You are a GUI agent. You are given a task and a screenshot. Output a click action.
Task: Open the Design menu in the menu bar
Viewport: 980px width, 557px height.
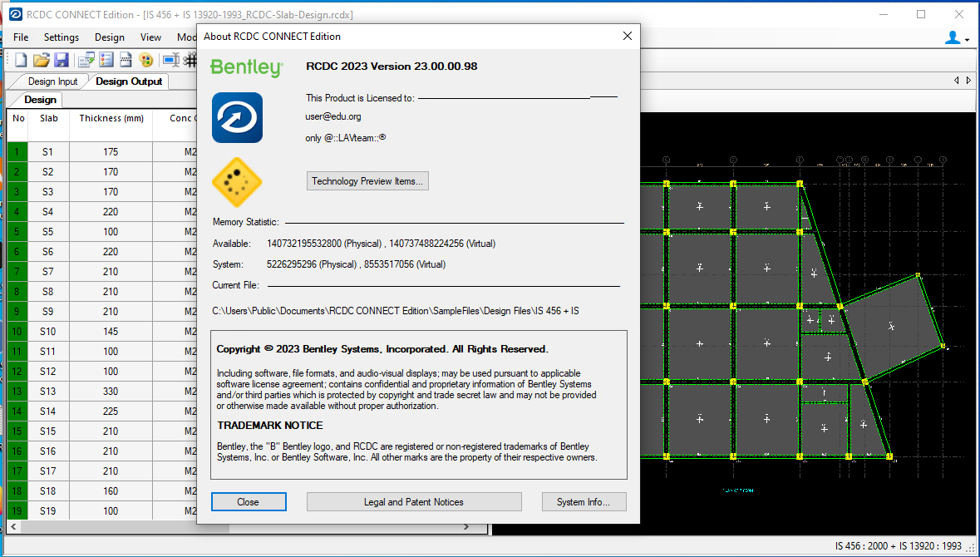coord(110,37)
